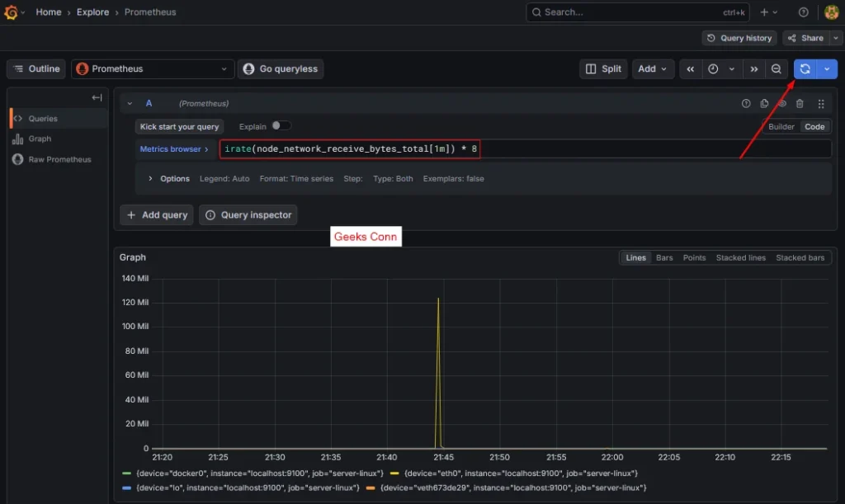Expand the Options section
This screenshot has height=504, width=845.
tap(168, 178)
